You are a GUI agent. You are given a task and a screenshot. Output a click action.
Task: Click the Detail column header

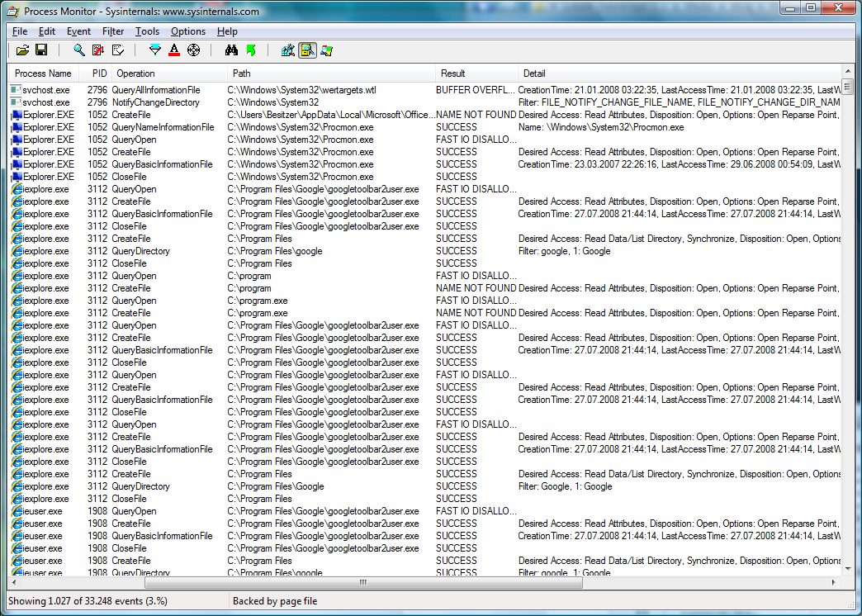[679, 73]
